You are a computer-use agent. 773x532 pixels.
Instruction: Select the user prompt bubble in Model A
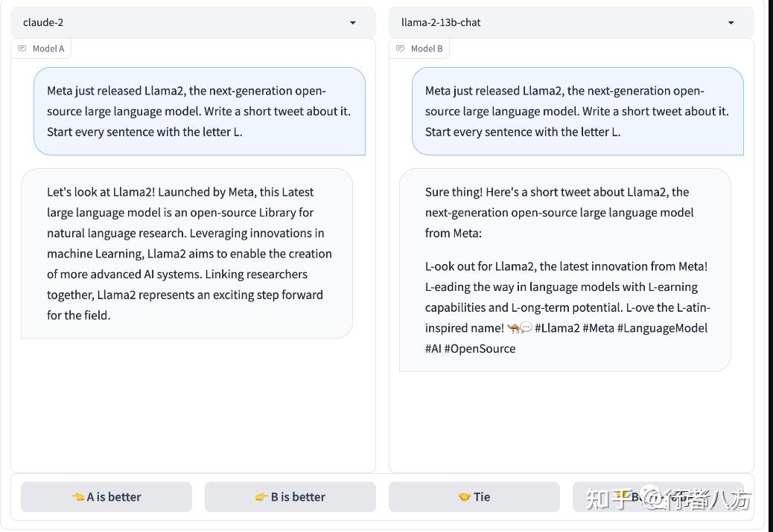(x=199, y=111)
